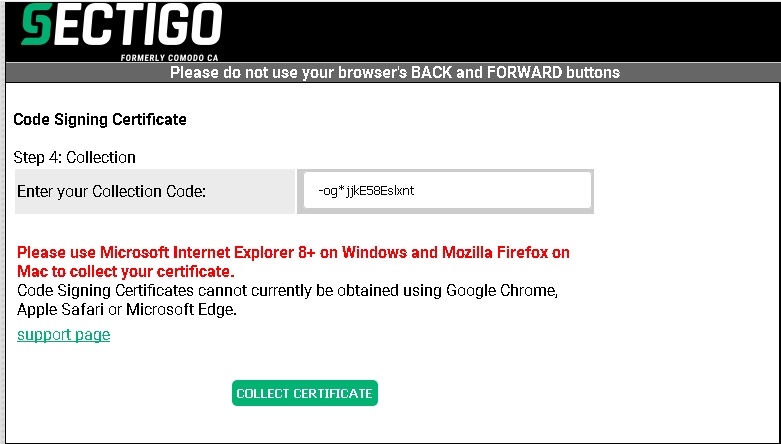
Task: Focus the Collection Code input field
Action: click(x=447, y=190)
